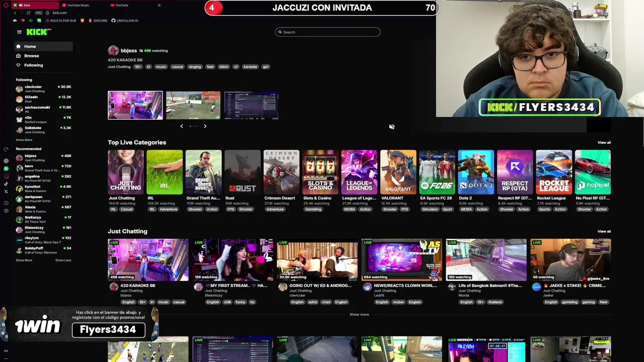This screenshot has height=362, width=644.
Task: Open TikTok icon in Opera sidebar
Action: 6,184
